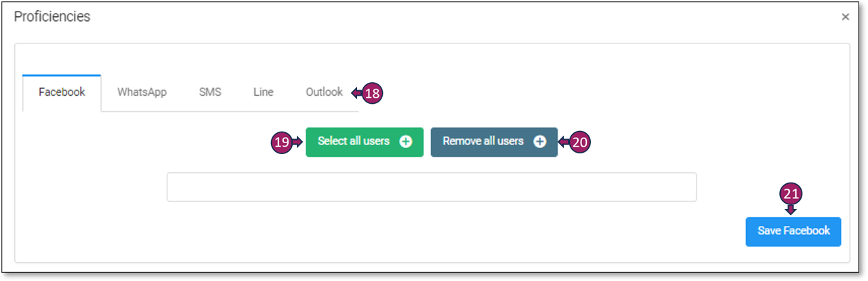The image size is (868, 281).
Task: Click the plus icon on Select all users
Action: (x=405, y=142)
